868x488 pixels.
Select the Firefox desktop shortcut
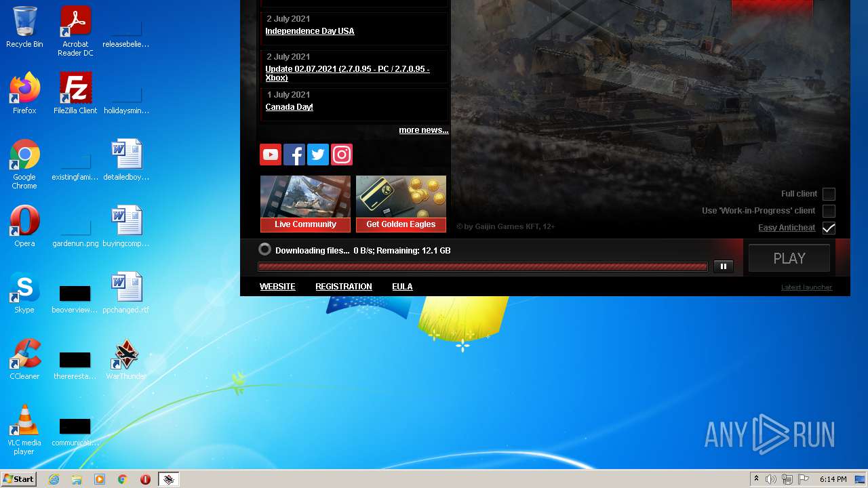click(24, 94)
